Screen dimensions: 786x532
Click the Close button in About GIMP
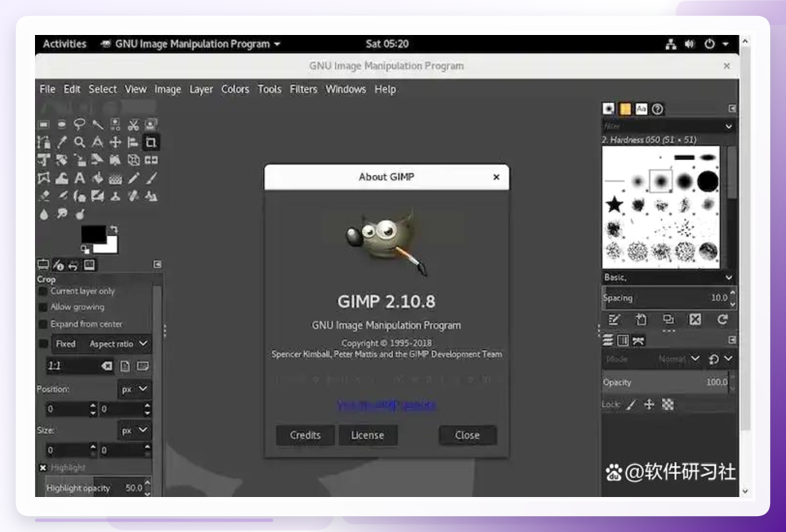coord(467,435)
